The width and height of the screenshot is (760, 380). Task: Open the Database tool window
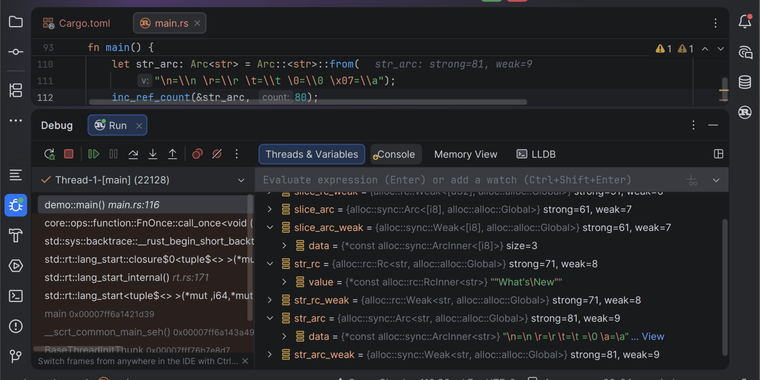pos(745,82)
